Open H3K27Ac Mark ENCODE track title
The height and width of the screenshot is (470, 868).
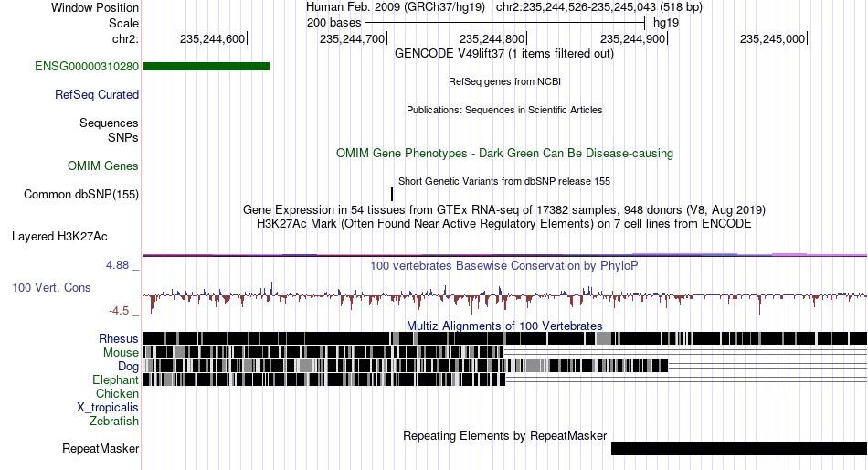[504, 224]
